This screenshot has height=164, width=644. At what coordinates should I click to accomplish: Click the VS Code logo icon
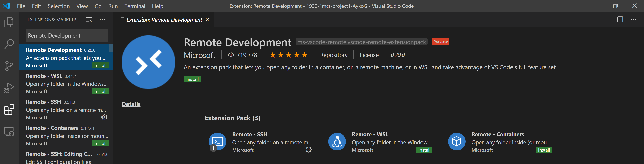point(7,6)
